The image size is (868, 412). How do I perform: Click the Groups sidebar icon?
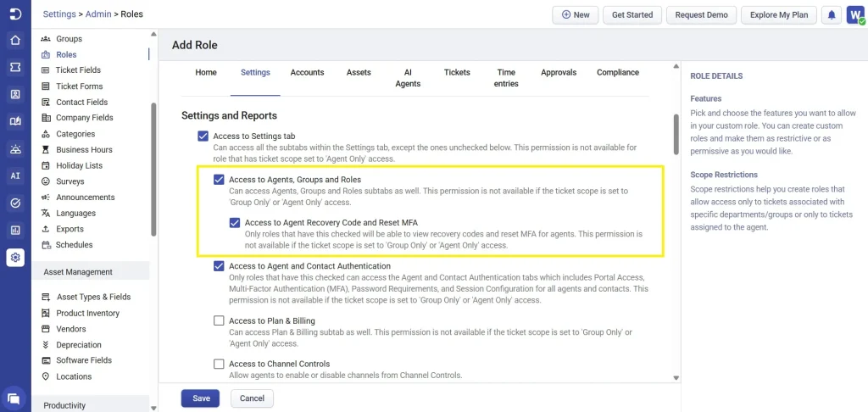(46, 39)
